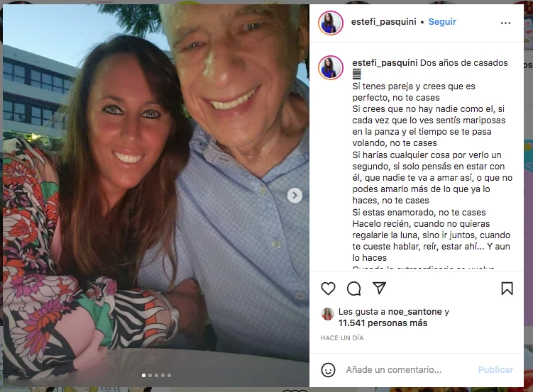Open the emoji picker smiley icon
Viewport: 533px width, 392px height.
pyautogui.click(x=328, y=369)
